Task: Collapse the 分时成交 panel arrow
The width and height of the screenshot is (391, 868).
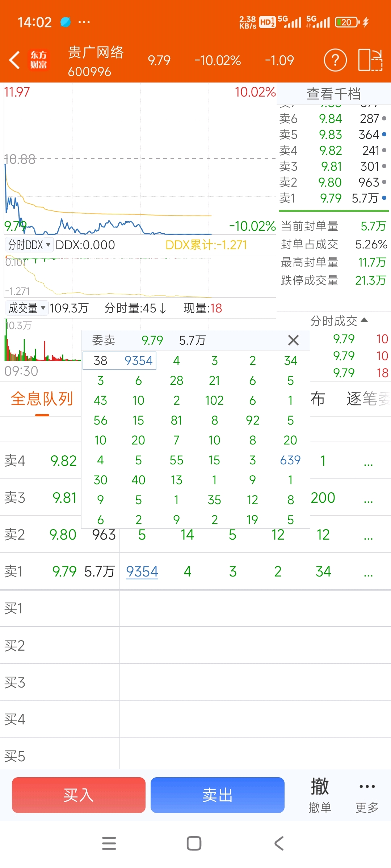Action: (365, 320)
